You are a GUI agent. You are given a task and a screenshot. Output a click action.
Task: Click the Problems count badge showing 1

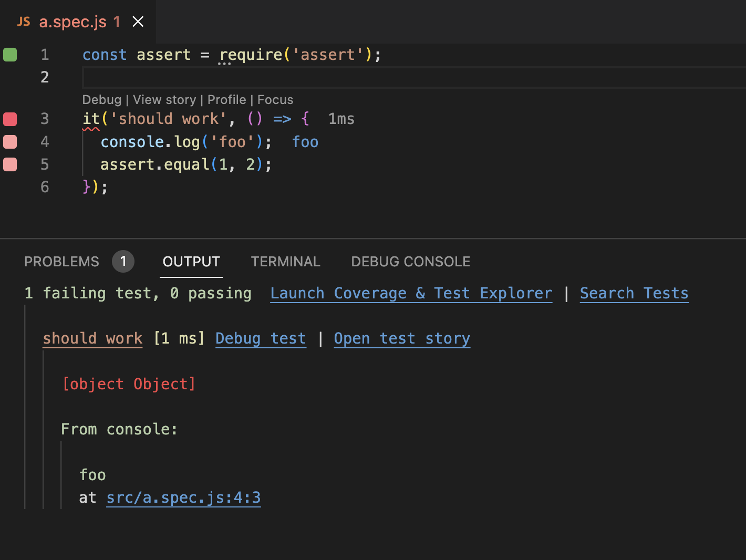[123, 261]
